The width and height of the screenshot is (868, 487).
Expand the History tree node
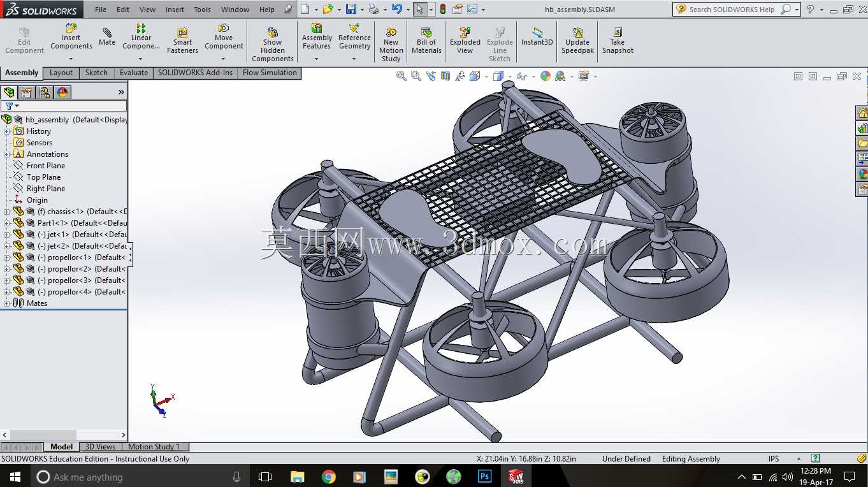click(7, 131)
